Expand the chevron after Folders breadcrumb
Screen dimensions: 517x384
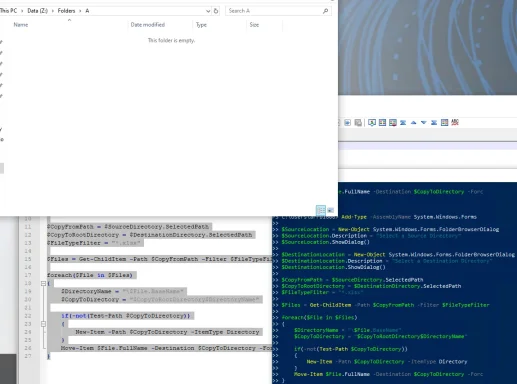click(x=80, y=11)
